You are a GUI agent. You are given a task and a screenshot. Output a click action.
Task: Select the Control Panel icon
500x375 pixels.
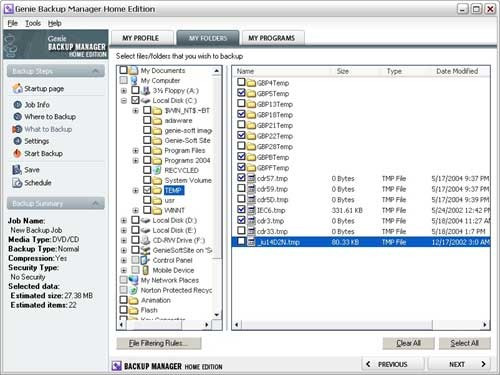(146, 260)
